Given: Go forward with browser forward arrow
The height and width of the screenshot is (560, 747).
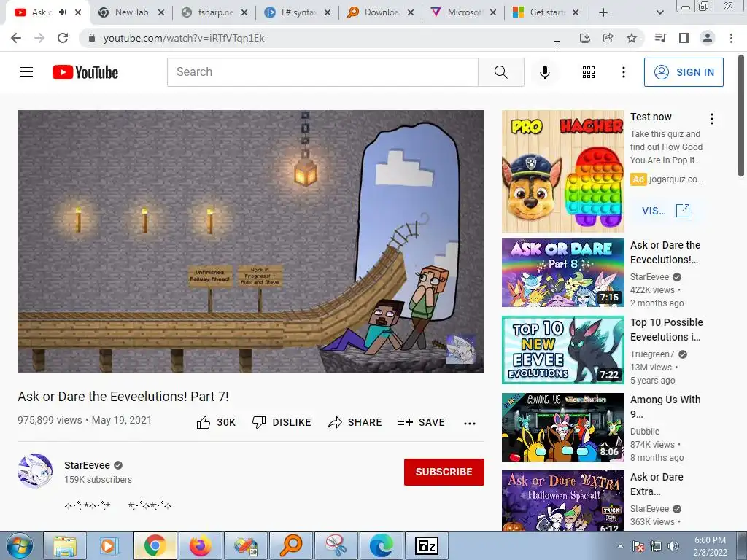Looking at the screenshot, I should click(39, 38).
